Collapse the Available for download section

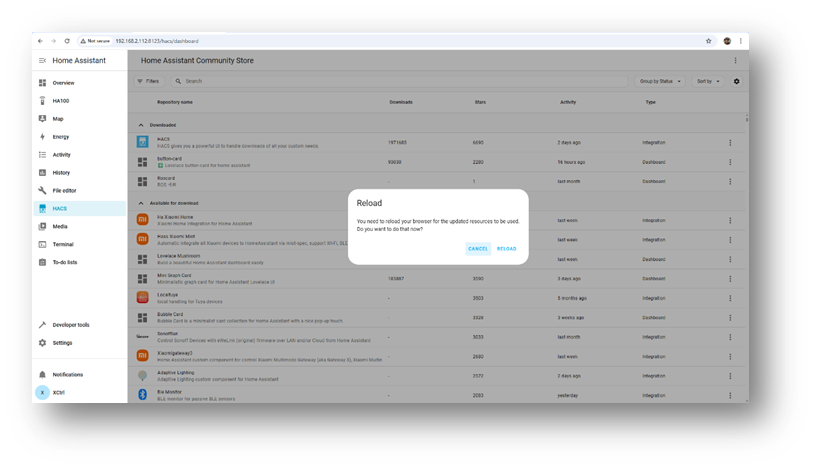[140, 203]
